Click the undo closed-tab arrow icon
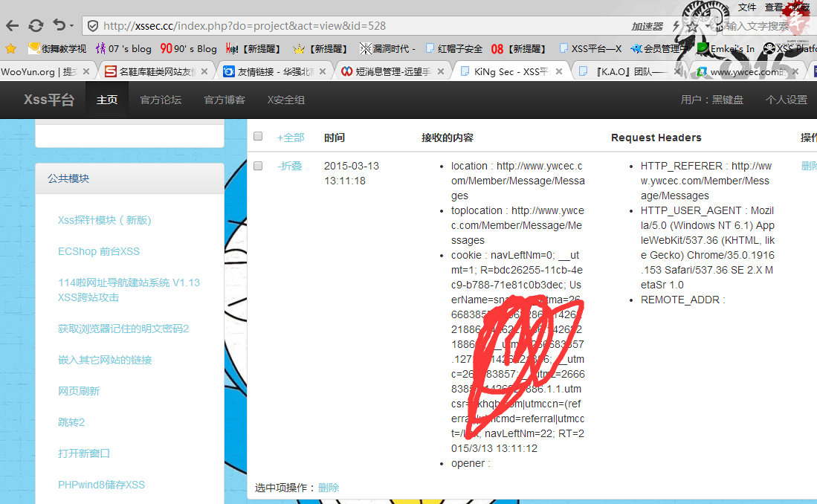The width and height of the screenshot is (817, 504). [x=59, y=25]
